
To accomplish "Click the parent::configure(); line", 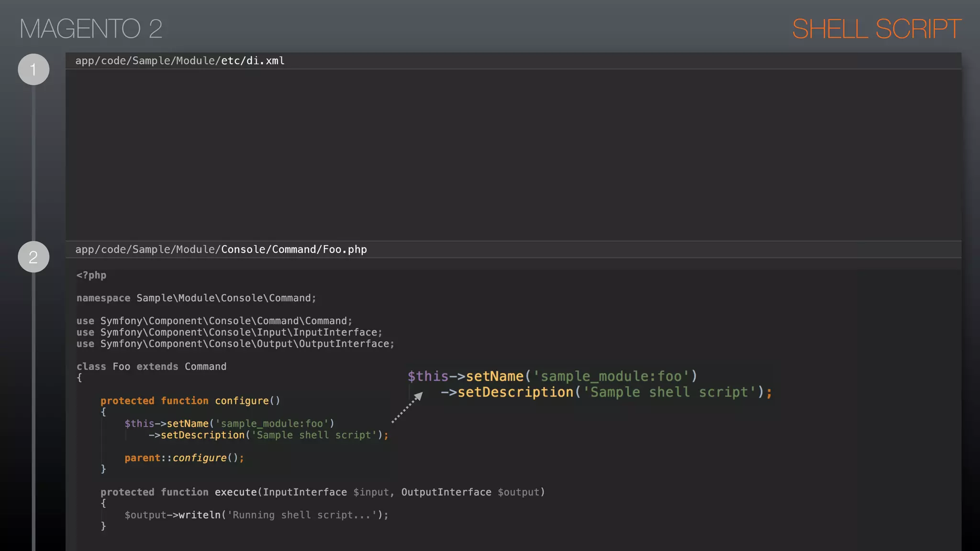I will (x=184, y=458).
